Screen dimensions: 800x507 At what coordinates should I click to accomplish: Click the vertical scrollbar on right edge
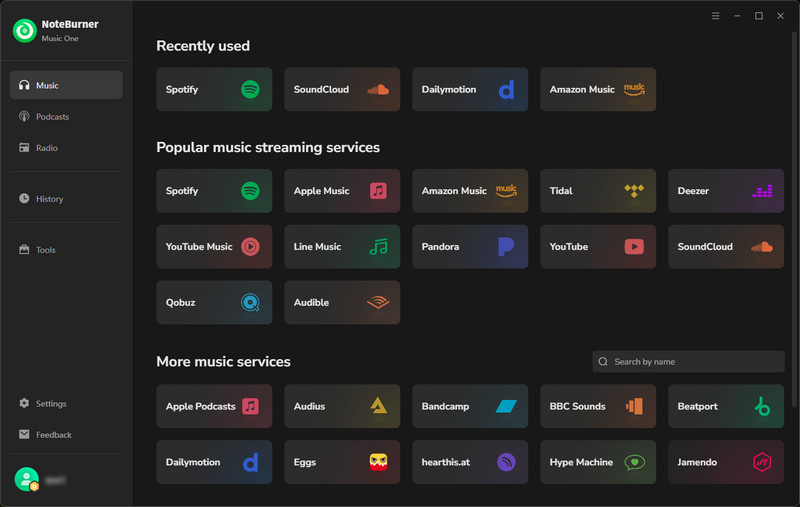794,219
